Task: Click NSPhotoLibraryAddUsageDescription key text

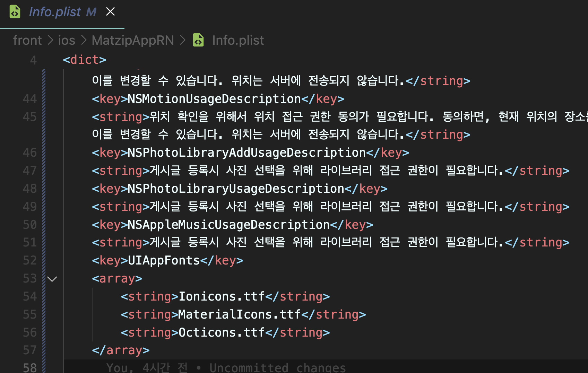Action: point(247,153)
